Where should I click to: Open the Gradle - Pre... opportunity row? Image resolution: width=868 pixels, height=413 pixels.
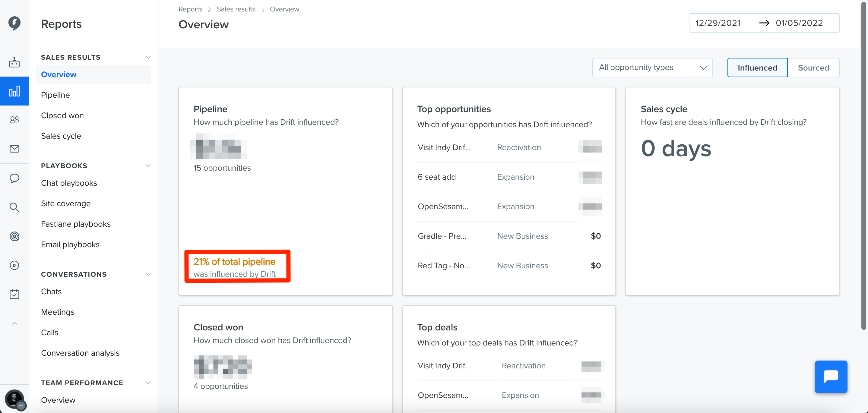509,236
